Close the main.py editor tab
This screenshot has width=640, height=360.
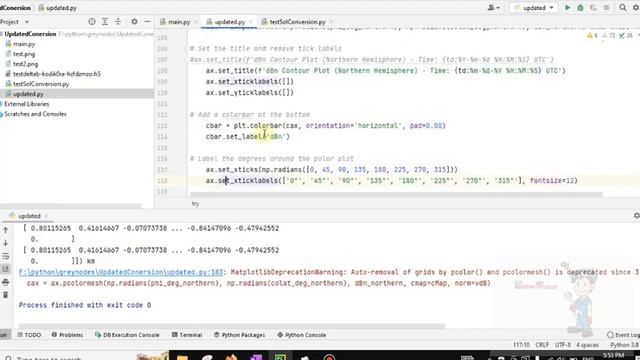(x=196, y=22)
